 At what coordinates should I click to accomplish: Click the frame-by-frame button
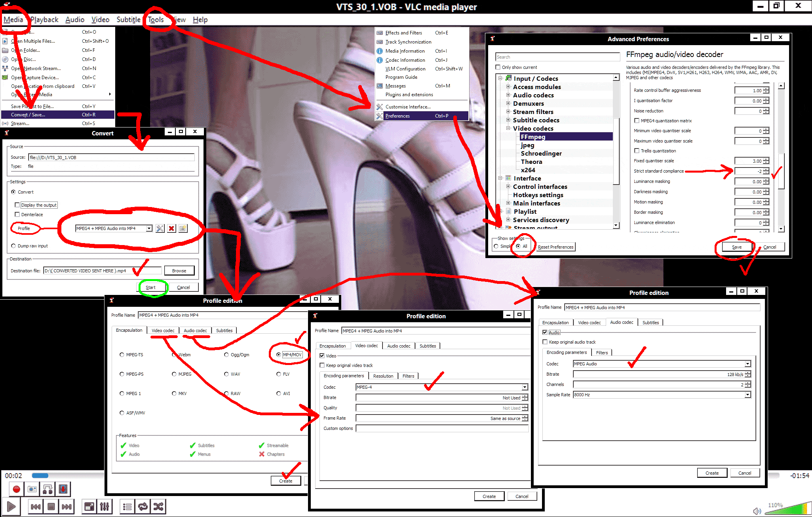63,489
